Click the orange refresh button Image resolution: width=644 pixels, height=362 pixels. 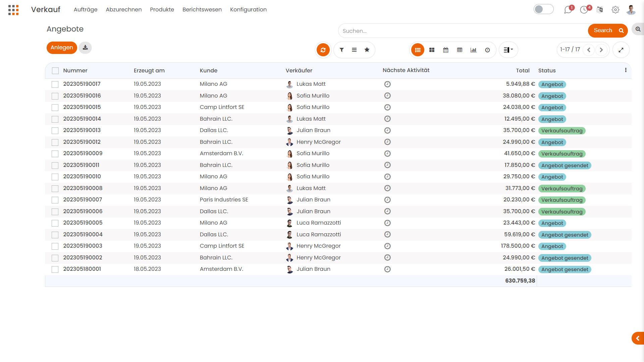click(x=323, y=50)
